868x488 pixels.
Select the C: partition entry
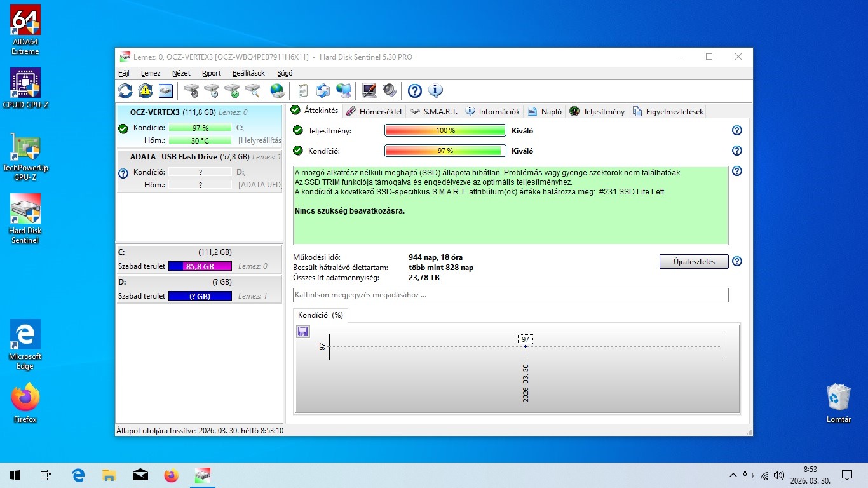(x=200, y=259)
